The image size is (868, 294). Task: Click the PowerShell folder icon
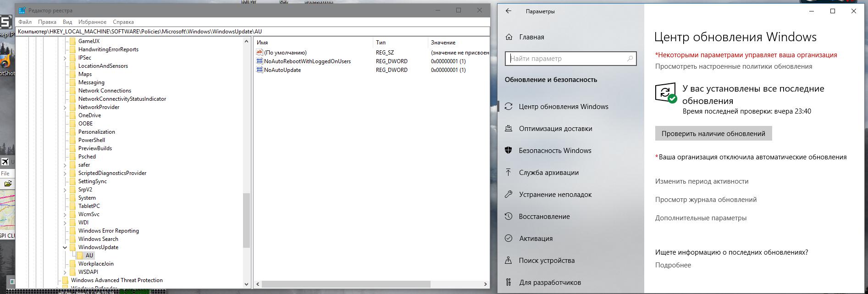pos(72,140)
